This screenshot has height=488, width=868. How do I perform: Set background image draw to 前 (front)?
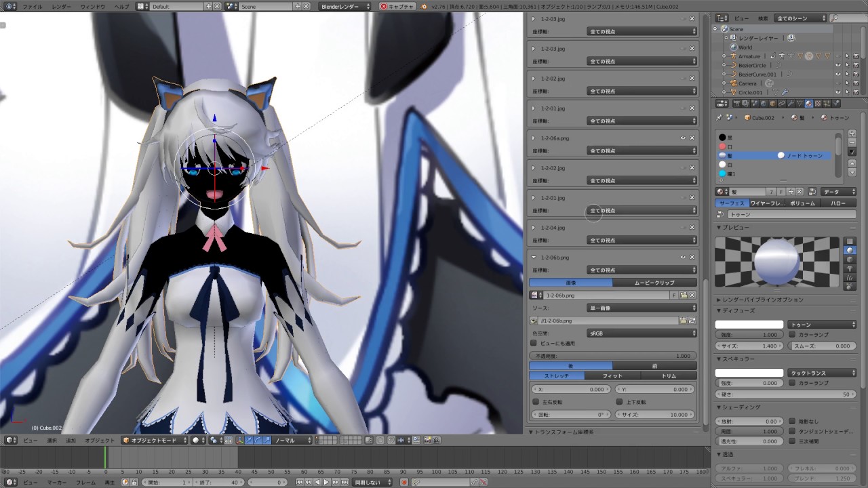tap(654, 365)
